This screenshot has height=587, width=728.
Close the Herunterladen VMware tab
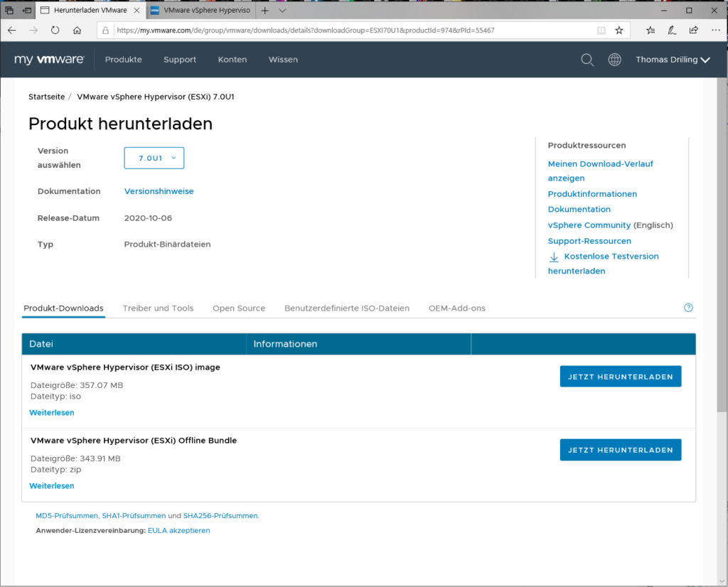click(x=136, y=10)
